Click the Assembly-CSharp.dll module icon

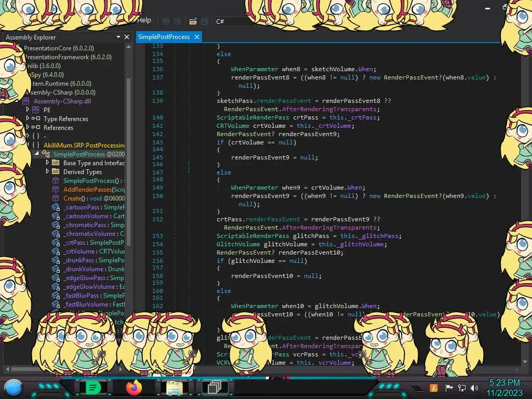(x=26, y=101)
